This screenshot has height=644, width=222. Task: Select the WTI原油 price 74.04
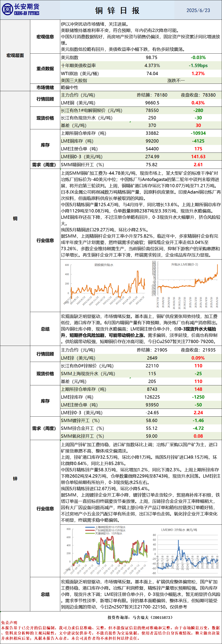(x=152, y=74)
